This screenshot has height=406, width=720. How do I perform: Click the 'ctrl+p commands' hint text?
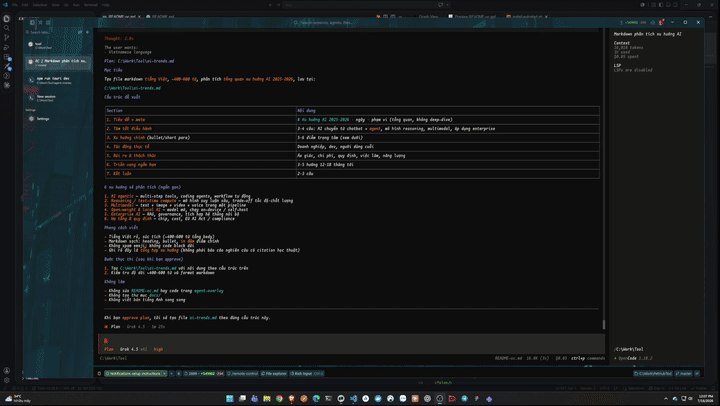(x=588, y=358)
